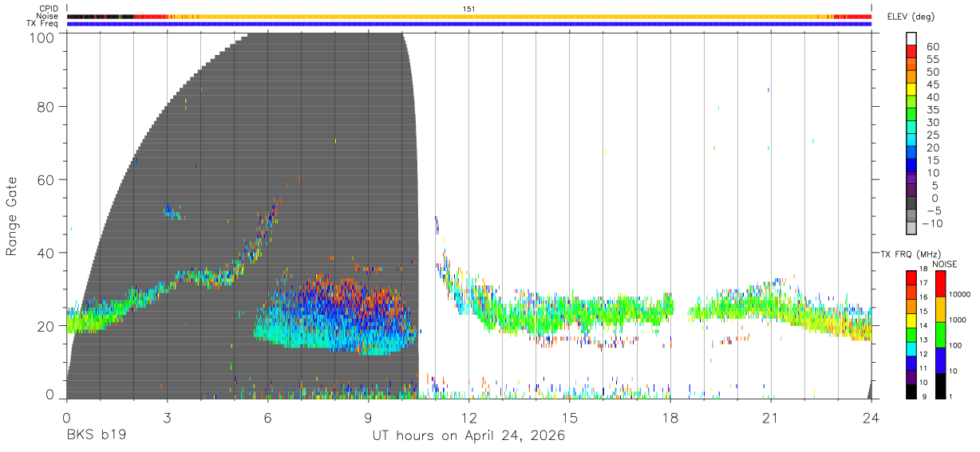
Task: Click the TX Freq row label
Action: [42, 24]
